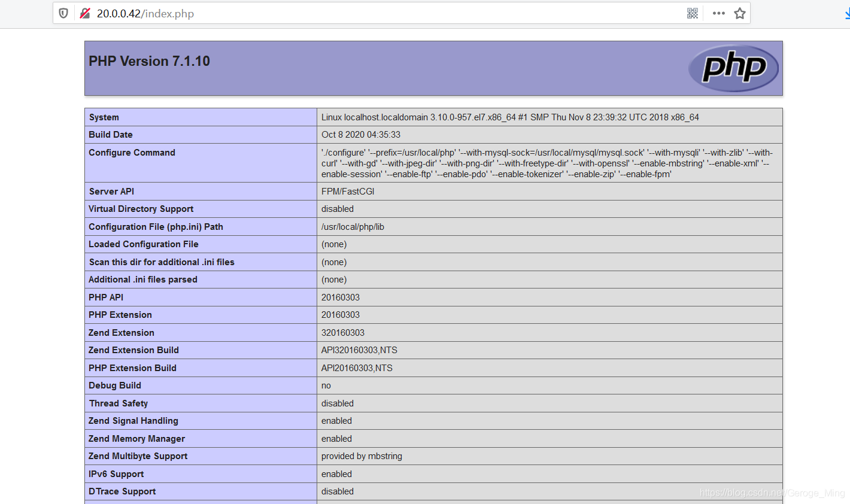Click (none) value for Additional .ini files parsed
The width and height of the screenshot is (850, 504).
[x=334, y=280]
